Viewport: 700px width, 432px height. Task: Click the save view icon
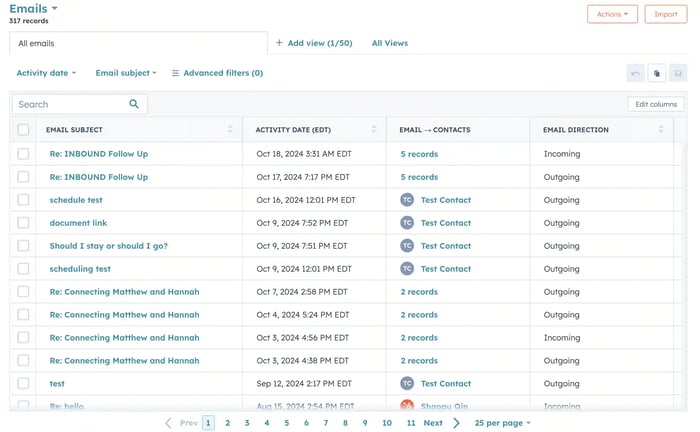[x=678, y=73]
